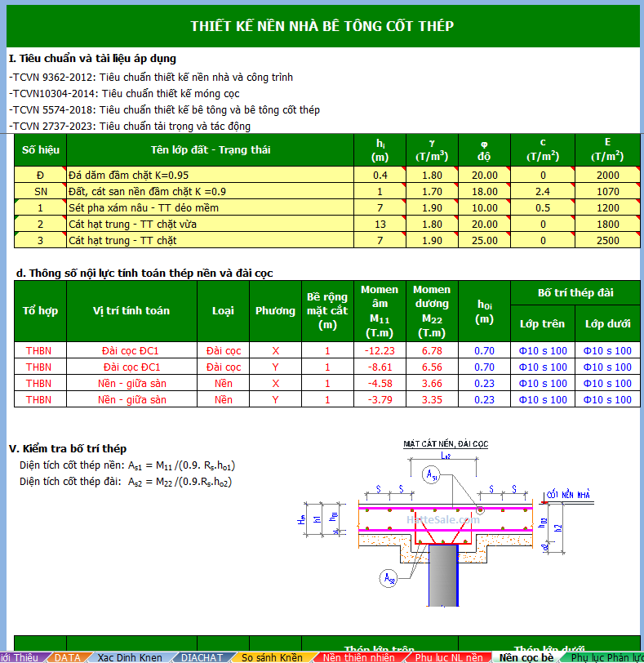644x663 pixels.
Task: Select unit weight 1.70 cell
Action: pyautogui.click(x=432, y=192)
